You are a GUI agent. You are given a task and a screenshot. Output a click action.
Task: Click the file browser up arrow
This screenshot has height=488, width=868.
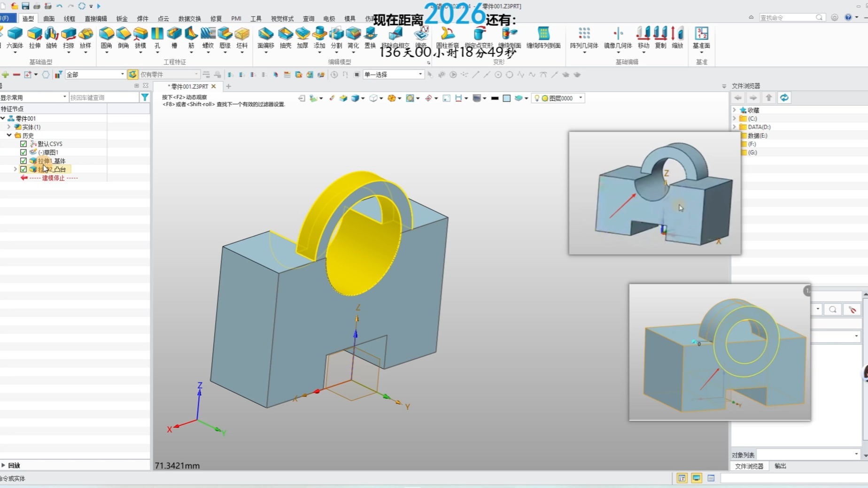[769, 98]
